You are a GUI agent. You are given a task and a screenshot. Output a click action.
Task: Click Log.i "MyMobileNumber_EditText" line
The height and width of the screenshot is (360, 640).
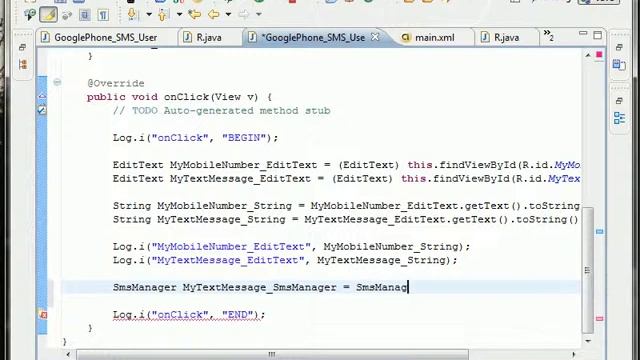[291, 247]
